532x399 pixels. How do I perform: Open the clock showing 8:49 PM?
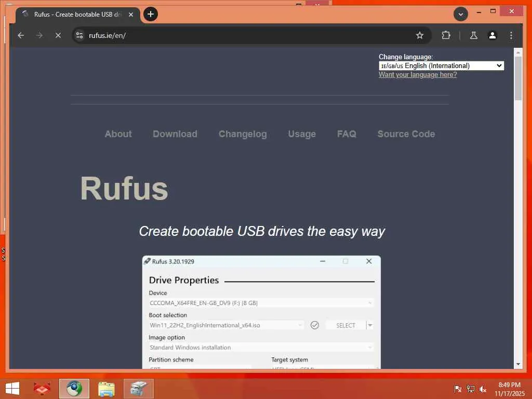(509, 389)
